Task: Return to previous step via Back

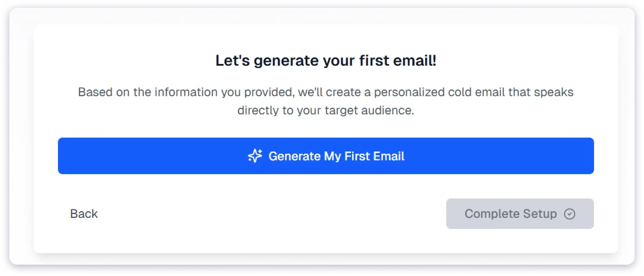Action: coord(84,214)
